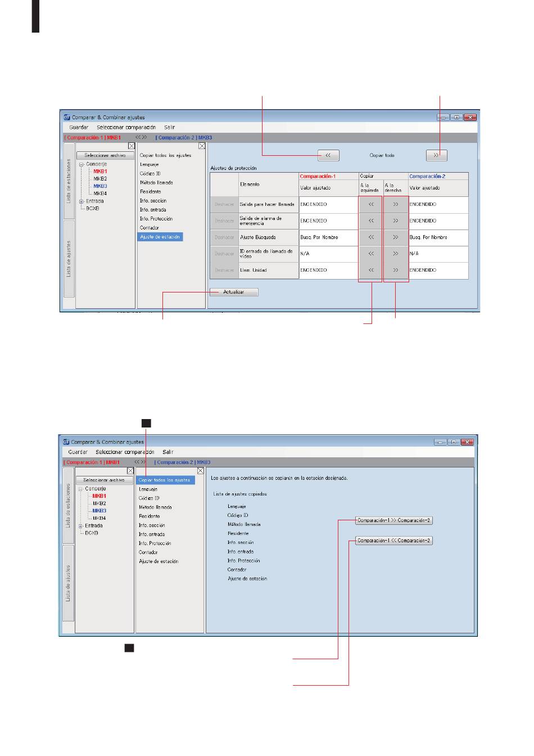Copy left in Llam. Unidad row
This screenshot has height=756, width=534.
(x=371, y=270)
